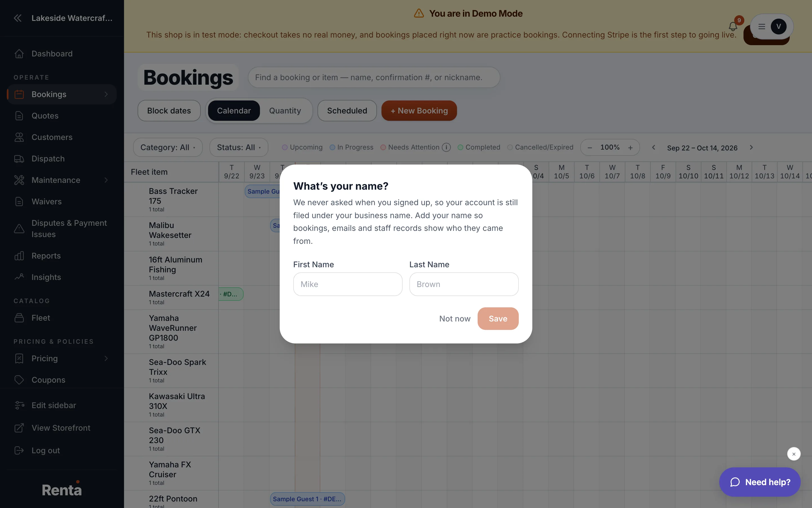The width and height of the screenshot is (812, 508).
Task: Click the Save button in the dialog
Action: (498, 319)
